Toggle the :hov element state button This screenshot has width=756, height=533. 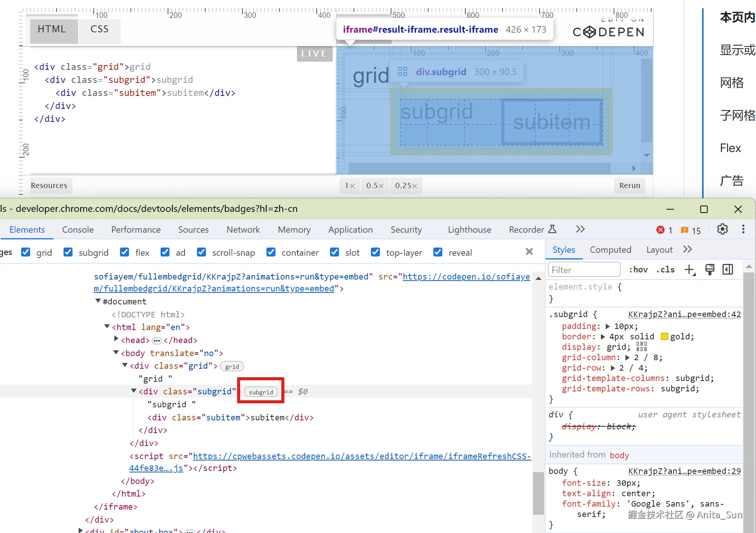(x=638, y=269)
